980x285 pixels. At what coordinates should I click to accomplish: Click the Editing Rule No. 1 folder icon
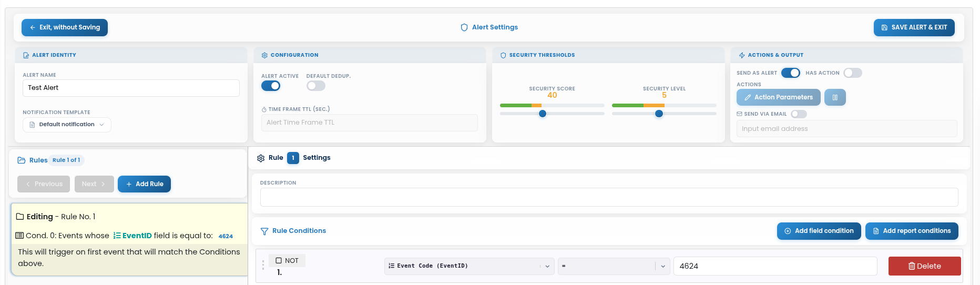pyautogui.click(x=20, y=217)
